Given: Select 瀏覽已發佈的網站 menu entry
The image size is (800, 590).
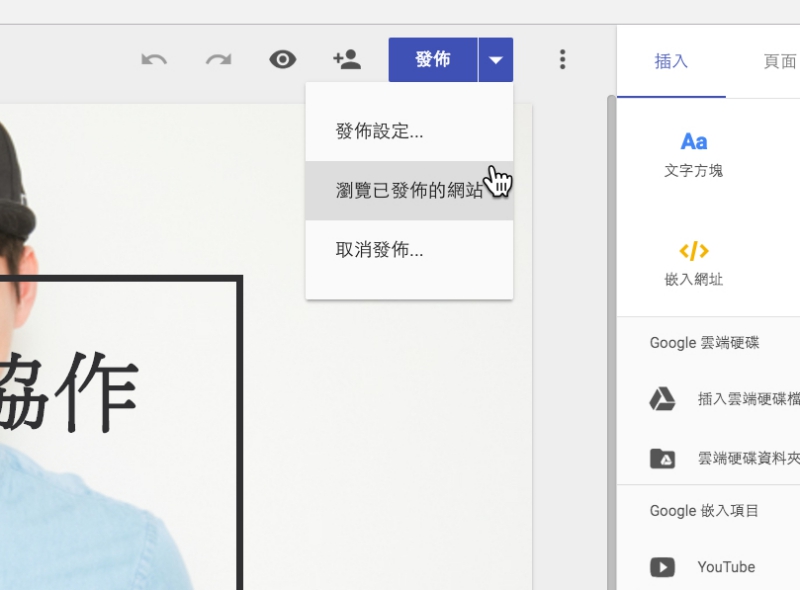Looking at the screenshot, I should pyautogui.click(x=409, y=190).
